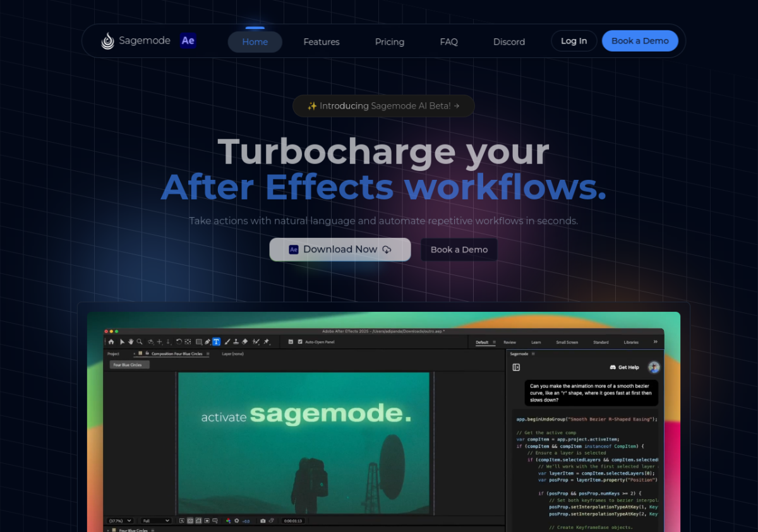Select the Eraser tool

[x=244, y=342]
